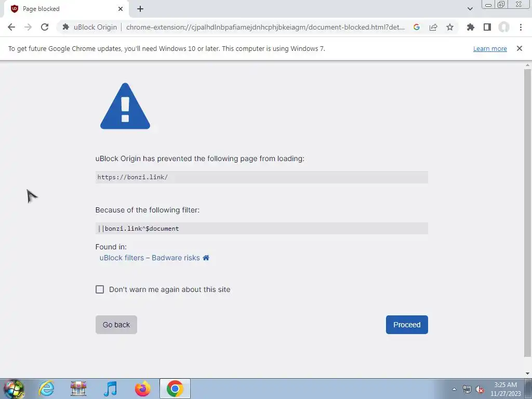Image resolution: width=532 pixels, height=399 pixels.
Task: Open the Learn more link
Action: pyautogui.click(x=490, y=48)
